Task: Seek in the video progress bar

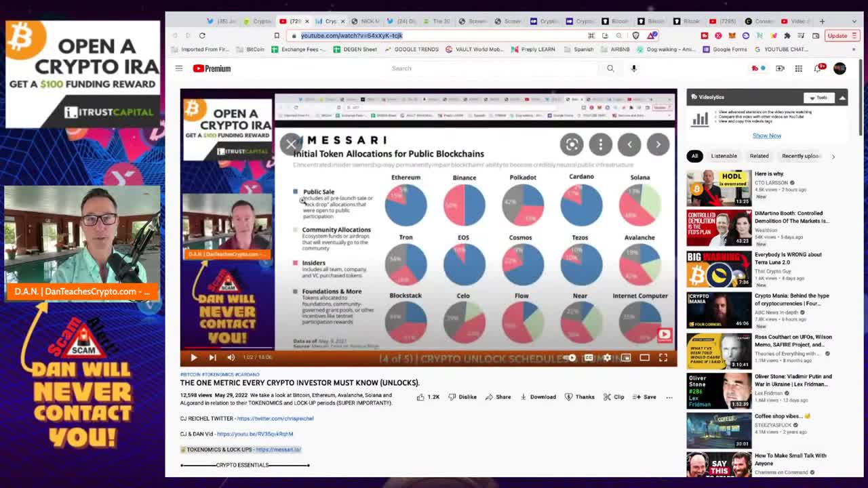Action: click(429, 349)
